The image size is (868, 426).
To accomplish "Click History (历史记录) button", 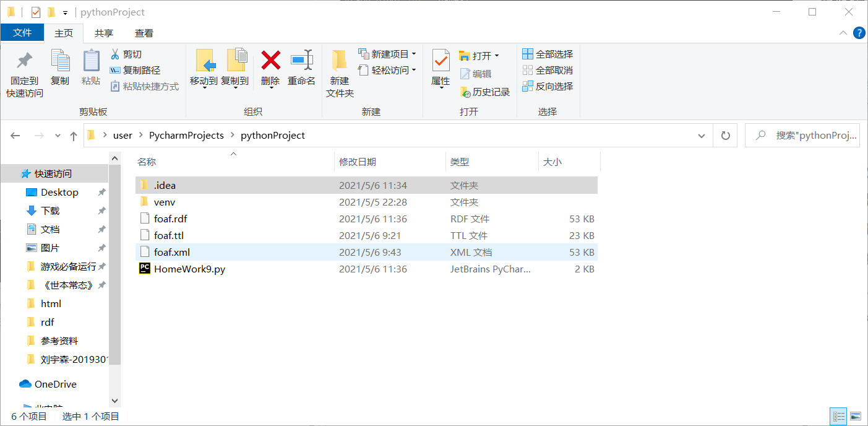I will pos(485,92).
